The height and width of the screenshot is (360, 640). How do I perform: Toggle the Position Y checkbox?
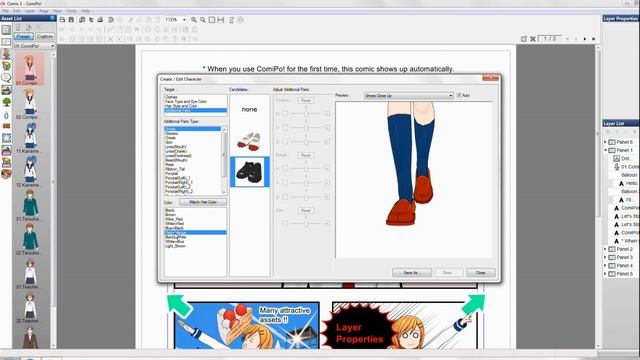coord(285,128)
